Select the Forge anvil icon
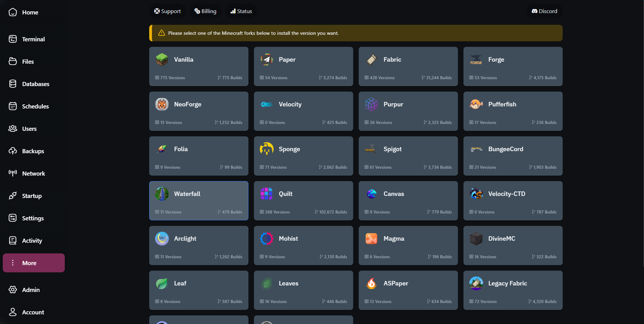The width and height of the screenshot is (644, 324). [x=476, y=60]
